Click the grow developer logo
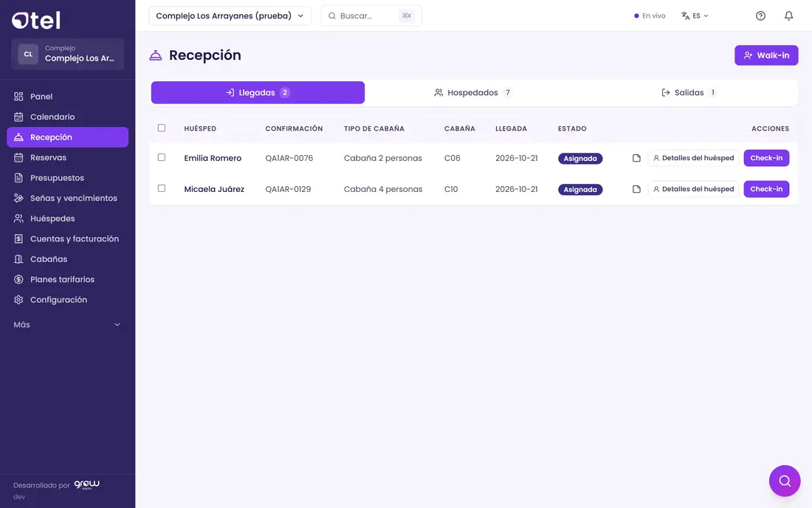 [x=86, y=484]
